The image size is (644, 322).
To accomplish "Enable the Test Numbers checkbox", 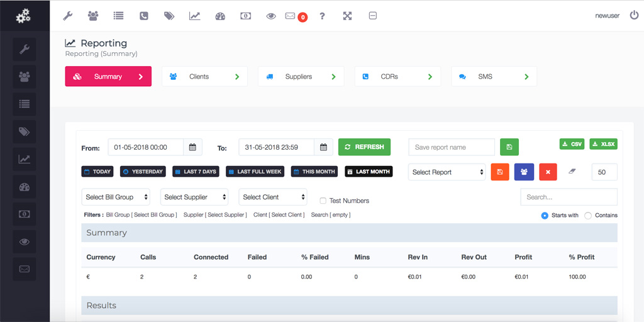I will click(323, 201).
